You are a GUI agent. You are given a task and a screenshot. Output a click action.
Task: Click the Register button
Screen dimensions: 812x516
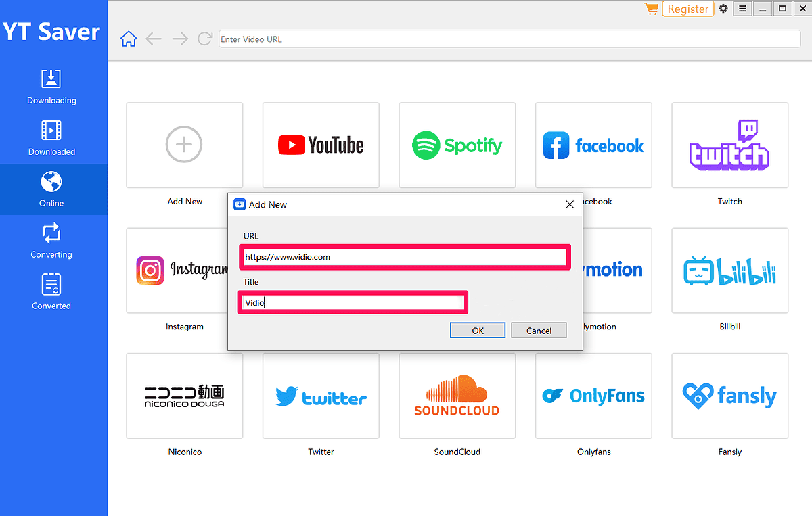pyautogui.click(x=687, y=9)
